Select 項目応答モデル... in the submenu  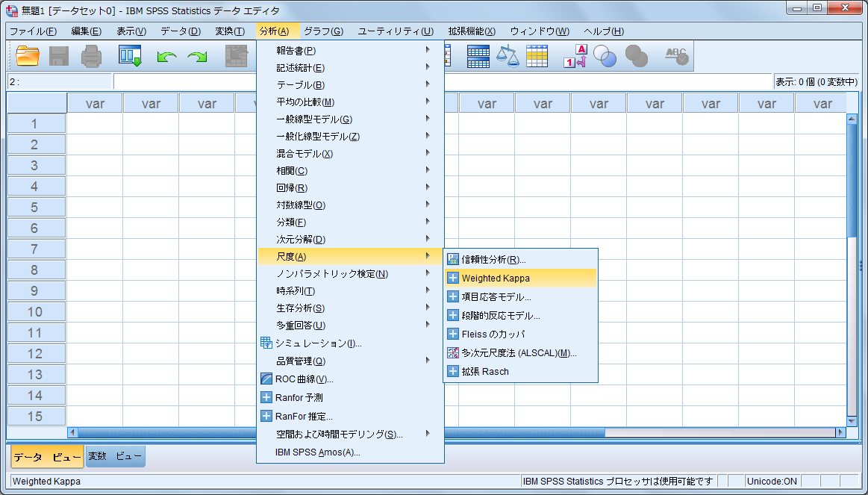coord(521,297)
